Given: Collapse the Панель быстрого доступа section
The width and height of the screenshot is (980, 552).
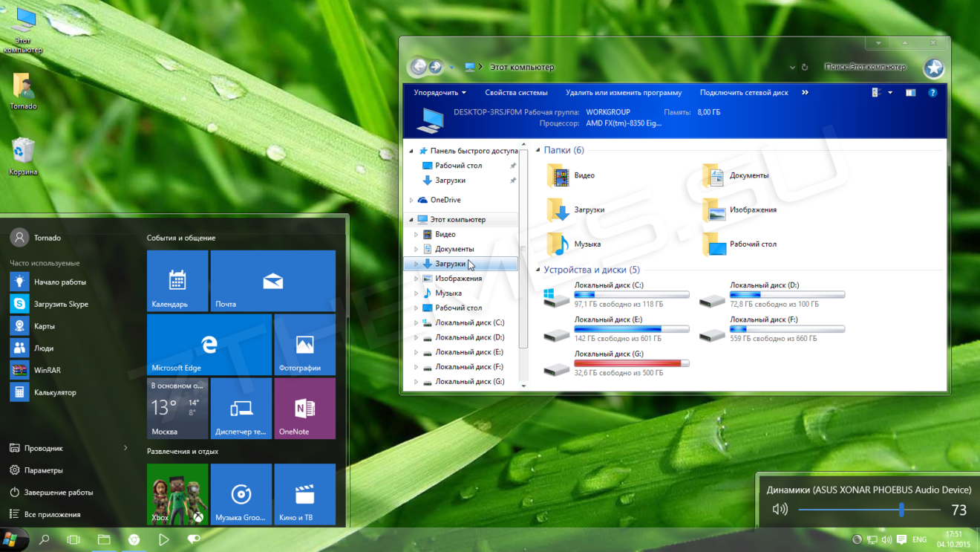Looking at the screenshot, I should (x=411, y=150).
